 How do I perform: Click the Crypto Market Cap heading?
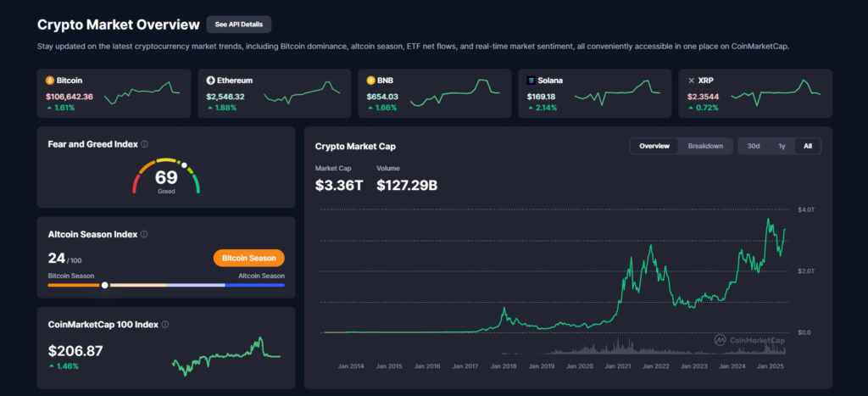355,146
